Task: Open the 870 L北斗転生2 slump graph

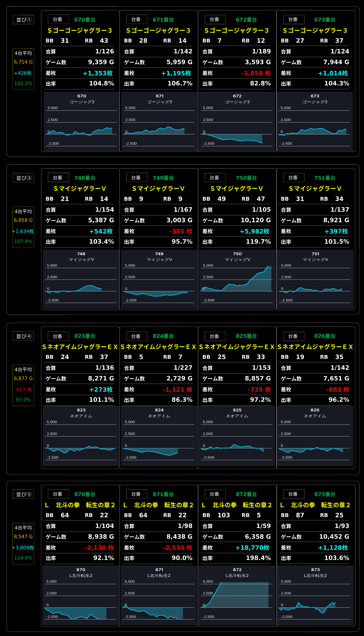Action: pyautogui.click(x=81, y=596)
